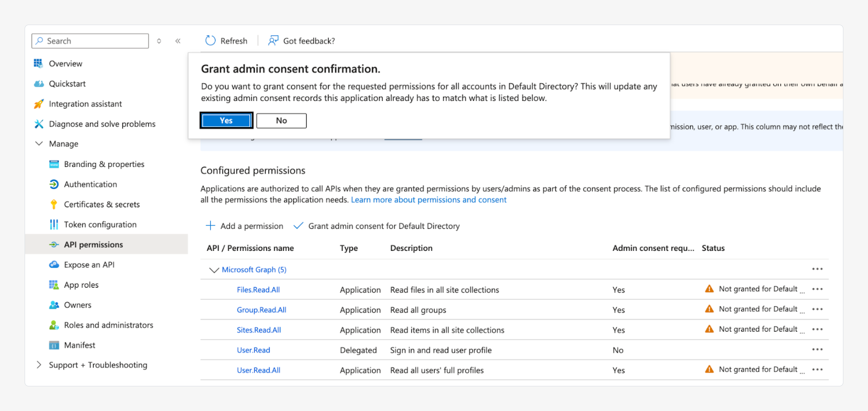Open Learn more about permissions and consent link
Image resolution: width=868 pixels, height=411 pixels.
428,200
